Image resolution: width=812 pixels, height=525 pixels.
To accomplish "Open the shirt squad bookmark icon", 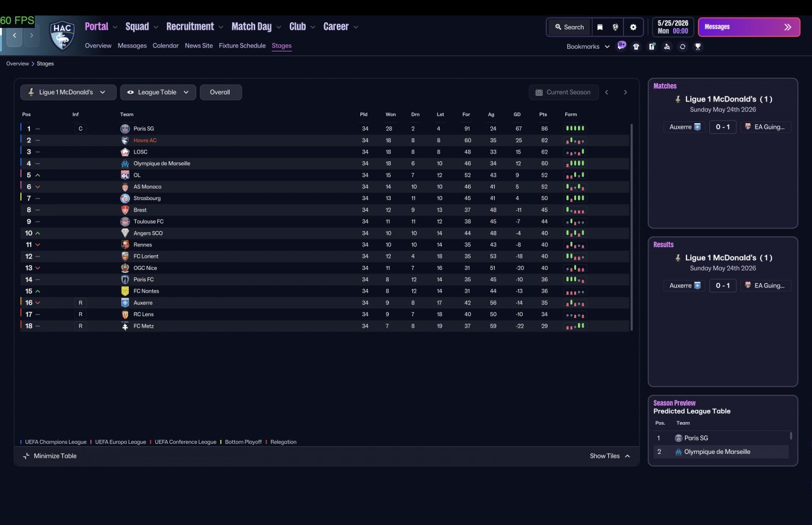I will click(x=636, y=46).
